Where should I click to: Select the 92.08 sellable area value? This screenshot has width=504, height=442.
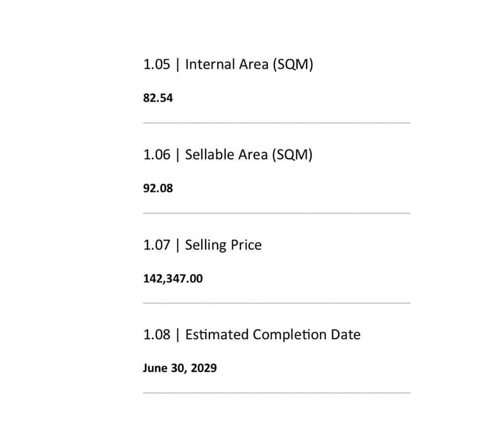(x=158, y=188)
